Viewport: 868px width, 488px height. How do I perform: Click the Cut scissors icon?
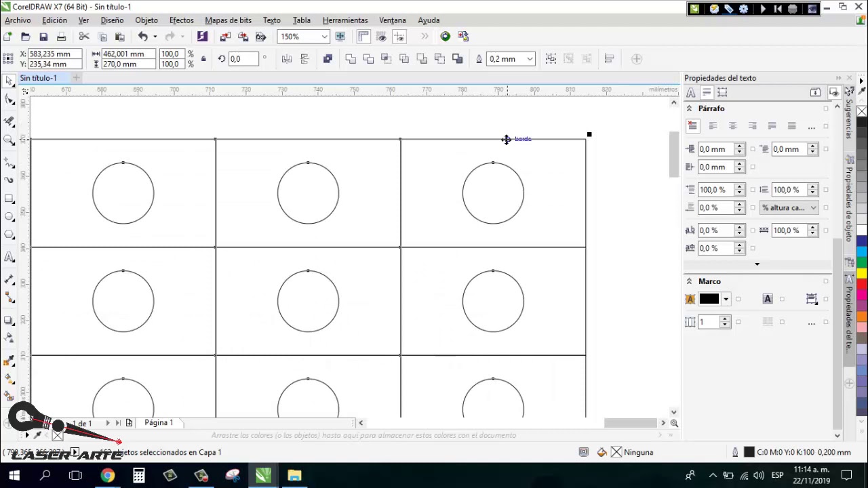(84, 37)
